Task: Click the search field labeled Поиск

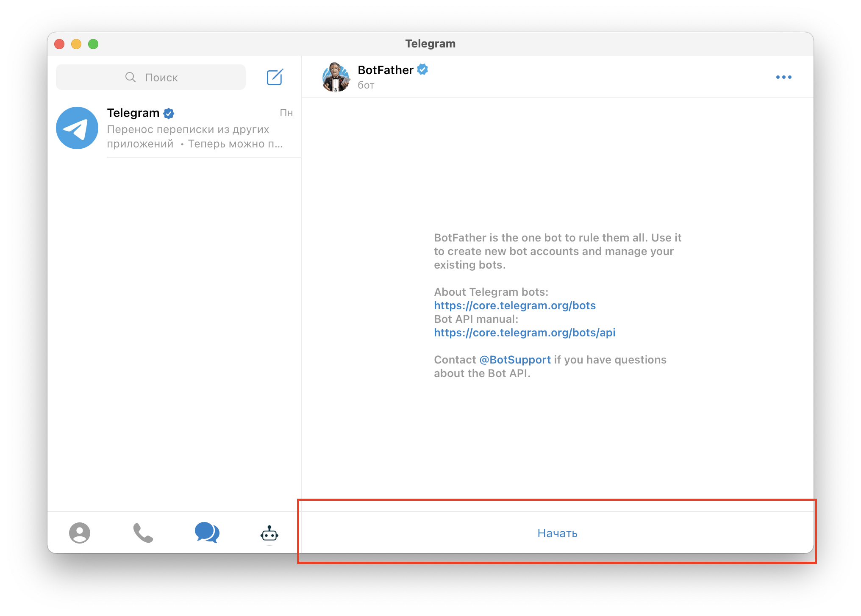Action: 151,77
